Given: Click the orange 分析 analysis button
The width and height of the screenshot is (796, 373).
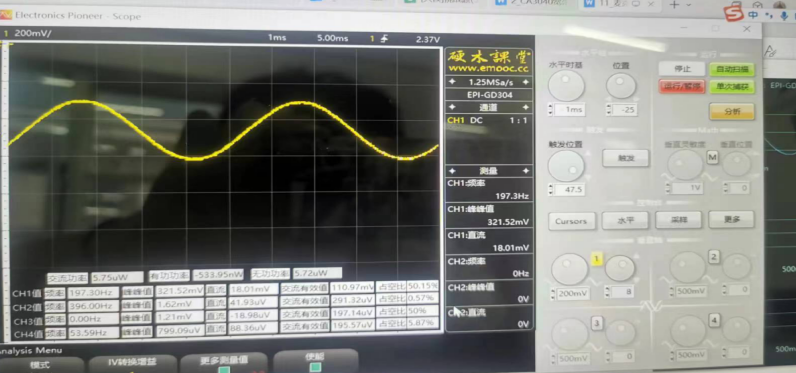Looking at the screenshot, I should (732, 112).
